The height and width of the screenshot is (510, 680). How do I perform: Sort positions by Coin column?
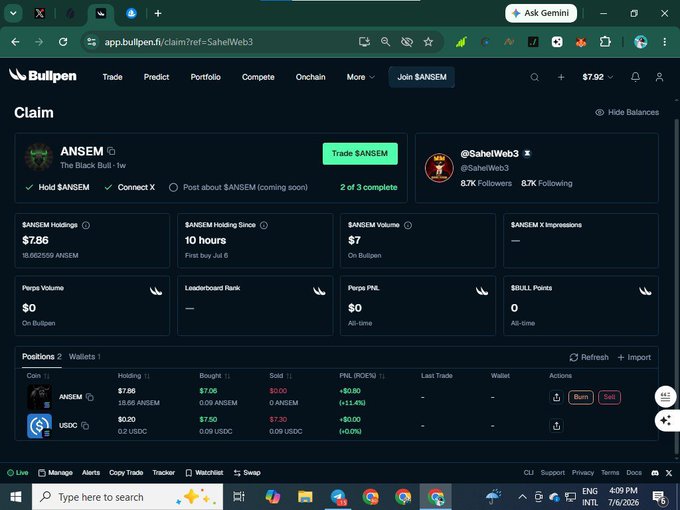tap(38, 376)
